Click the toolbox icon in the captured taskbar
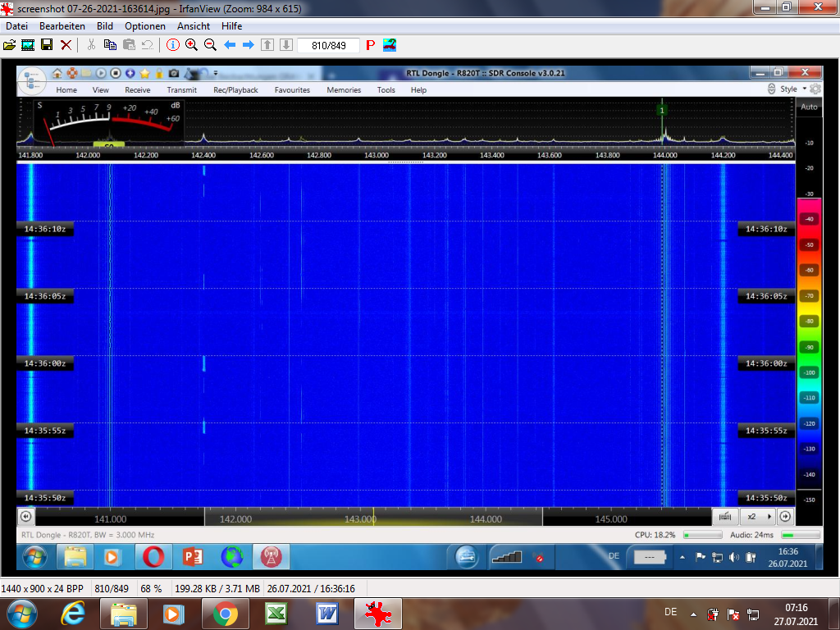The width and height of the screenshot is (840, 630). 467,557
